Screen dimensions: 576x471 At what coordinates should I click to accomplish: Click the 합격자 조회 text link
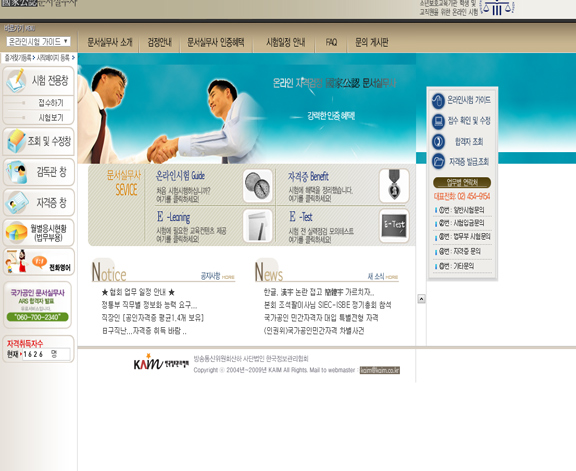pyautogui.click(x=469, y=141)
